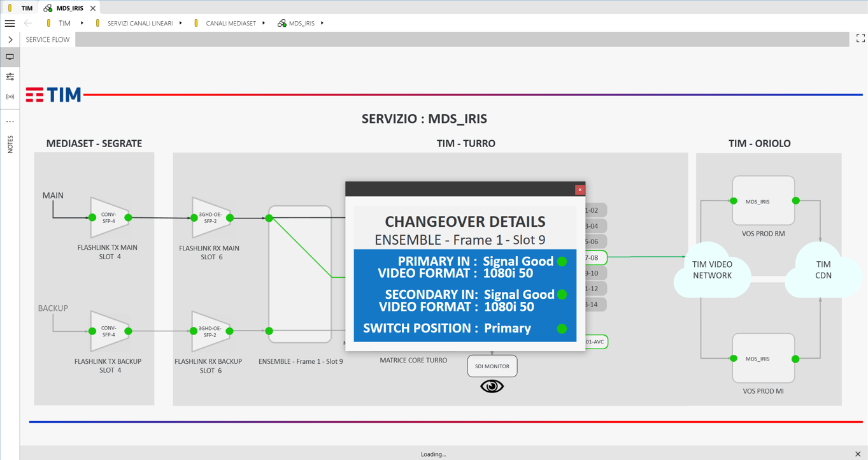Viewport: 868px width, 460px height.
Task: Click backup input dot on ENSEMBLE block
Action: (269, 331)
